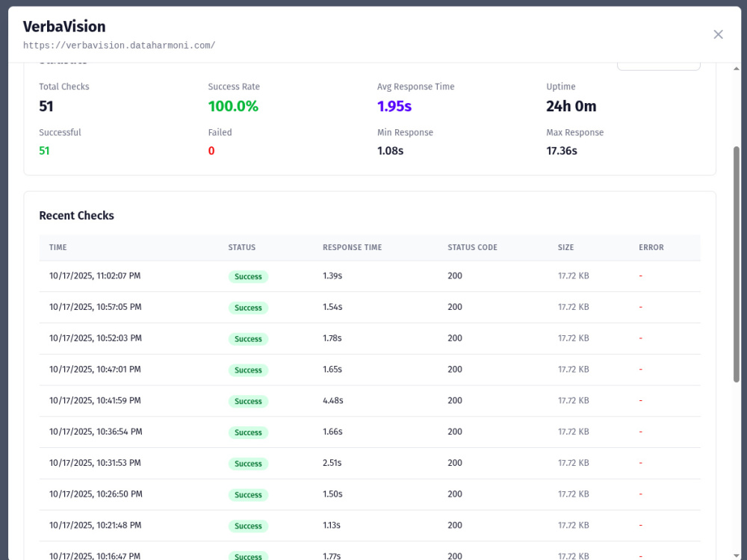Click the 1.95s average response time
The width and height of the screenshot is (747, 560).
click(394, 106)
